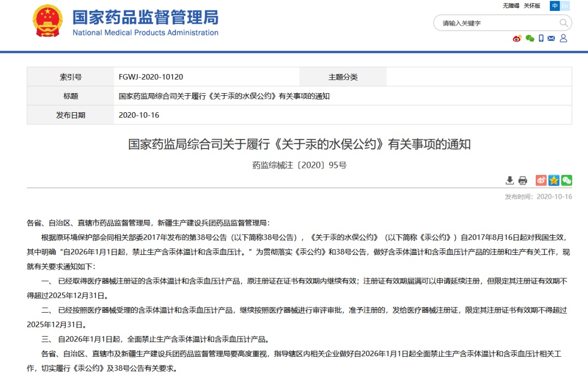Enable the 无障碍 accessibility mode
The image size is (588, 378).
(x=511, y=5)
